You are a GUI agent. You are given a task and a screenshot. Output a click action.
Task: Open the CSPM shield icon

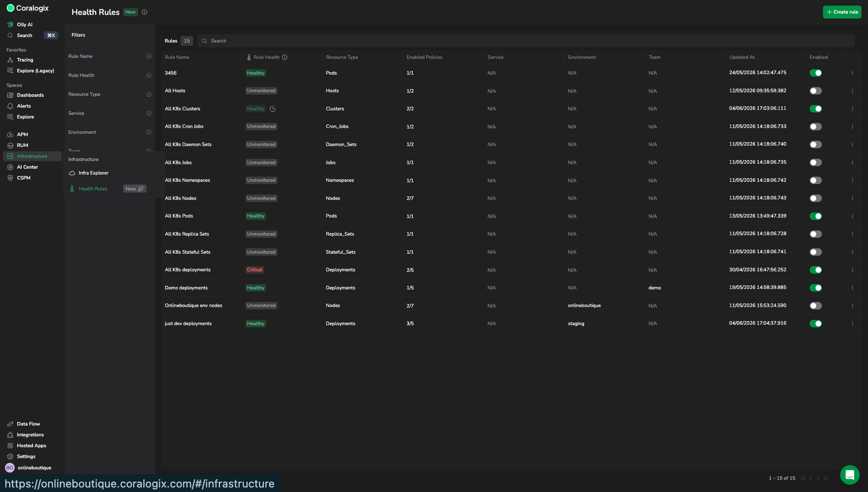(x=10, y=178)
